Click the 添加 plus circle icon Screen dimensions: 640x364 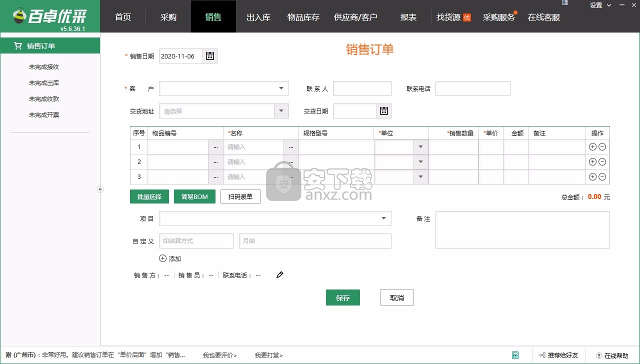162,258
